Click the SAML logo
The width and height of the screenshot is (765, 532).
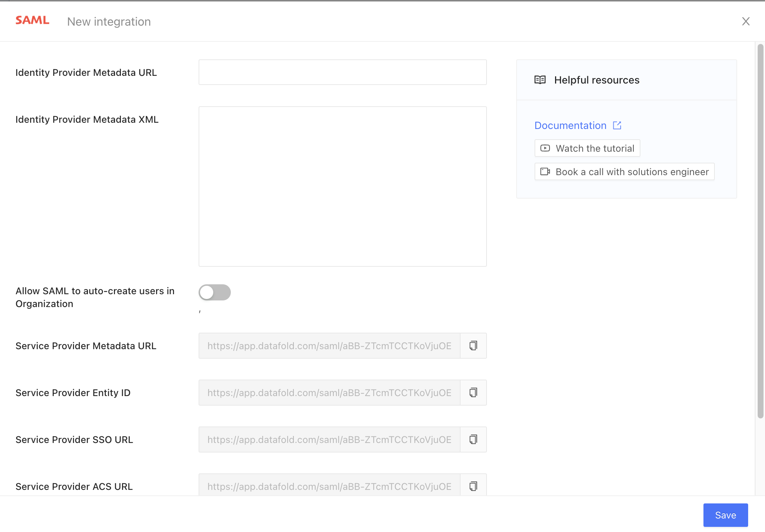click(32, 21)
